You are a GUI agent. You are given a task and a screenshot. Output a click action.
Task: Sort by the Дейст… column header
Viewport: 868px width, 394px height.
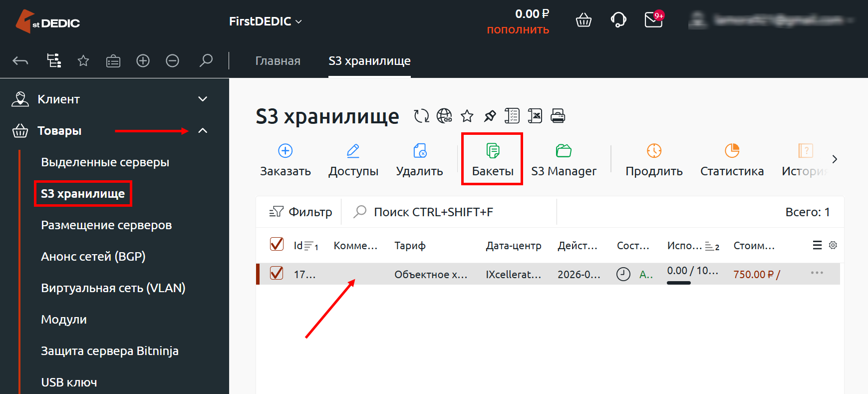(x=578, y=246)
